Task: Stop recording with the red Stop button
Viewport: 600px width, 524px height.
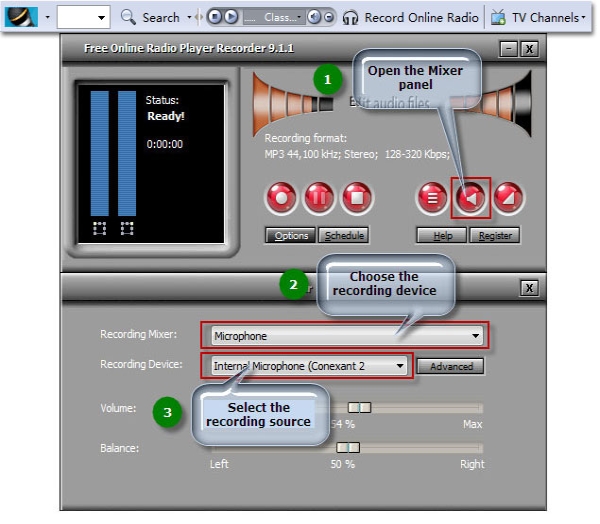Action: pos(357,198)
